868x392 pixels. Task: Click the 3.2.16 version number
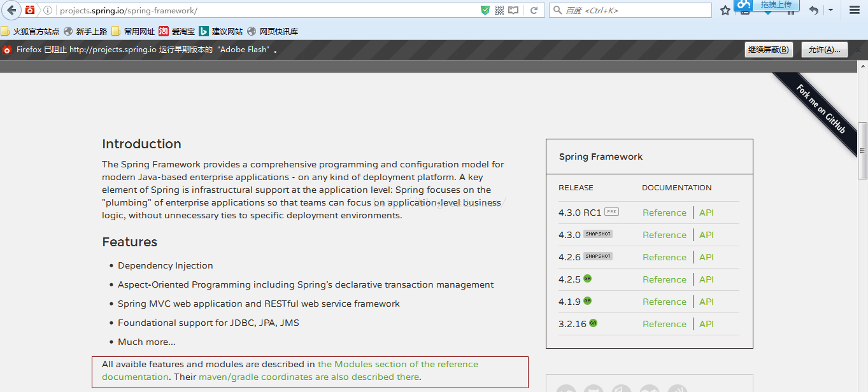click(572, 324)
